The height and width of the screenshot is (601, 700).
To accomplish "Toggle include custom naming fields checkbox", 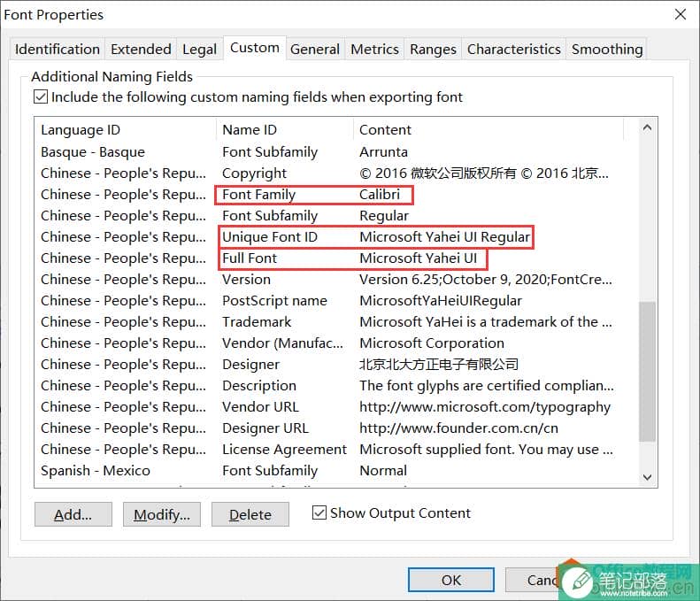I will 41,96.
